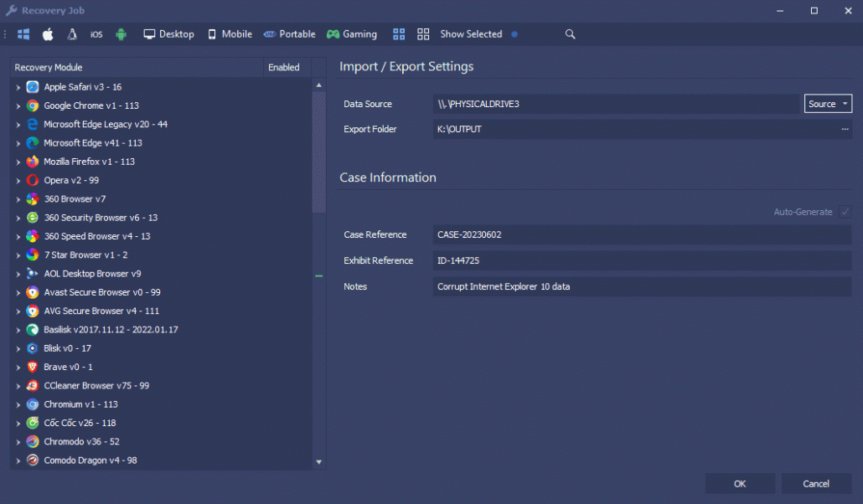This screenshot has height=504, width=863.
Task: Expand Opera v2 - 99 module
Action: [18, 181]
